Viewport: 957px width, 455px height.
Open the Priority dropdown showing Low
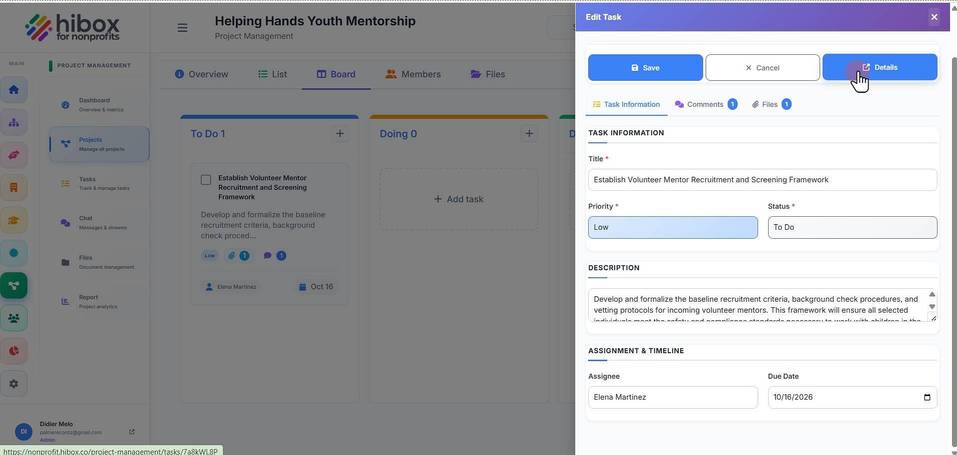click(673, 227)
